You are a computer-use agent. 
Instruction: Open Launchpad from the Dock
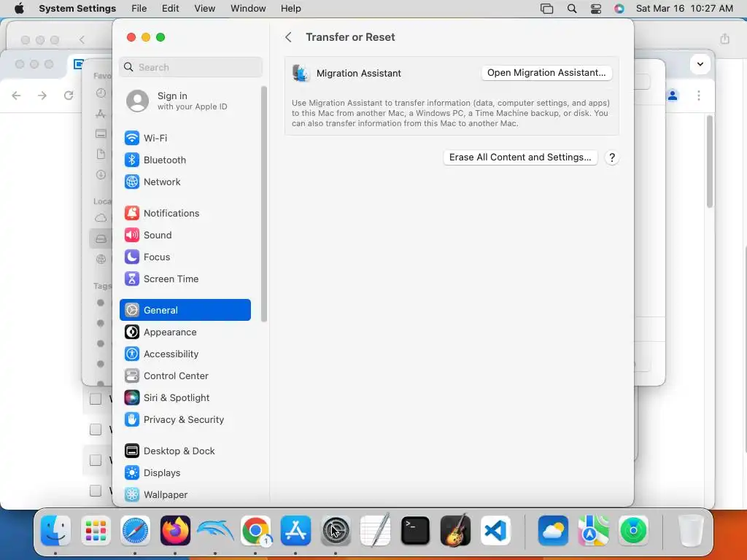(x=96, y=531)
